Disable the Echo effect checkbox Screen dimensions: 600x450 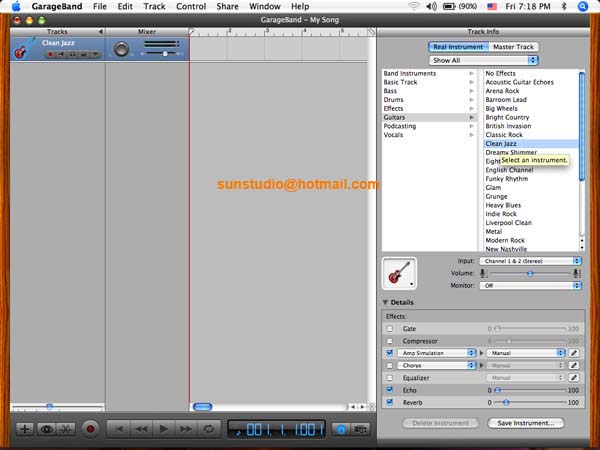click(390, 390)
